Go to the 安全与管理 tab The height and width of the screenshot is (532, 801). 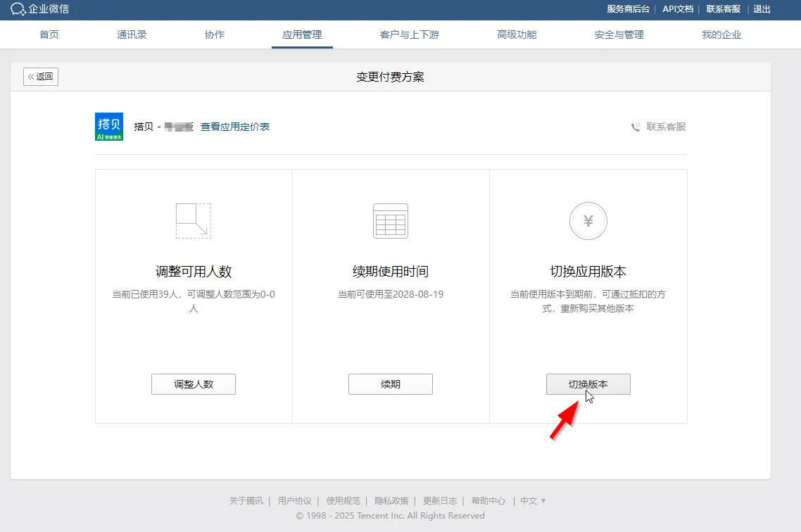(619, 34)
